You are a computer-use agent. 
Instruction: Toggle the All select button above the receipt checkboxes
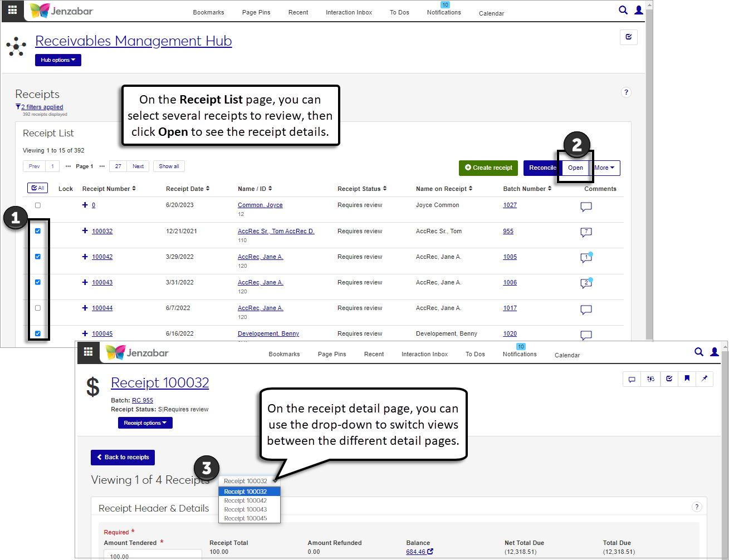[x=38, y=188]
